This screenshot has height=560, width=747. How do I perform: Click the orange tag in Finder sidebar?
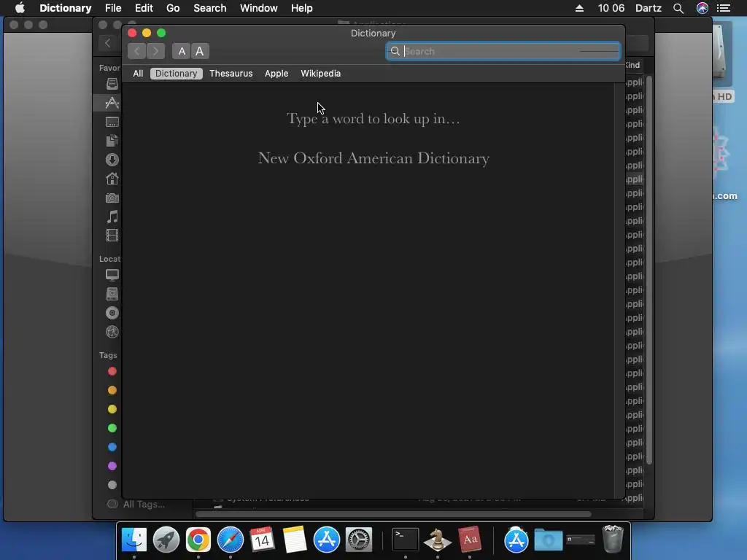tap(112, 391)
